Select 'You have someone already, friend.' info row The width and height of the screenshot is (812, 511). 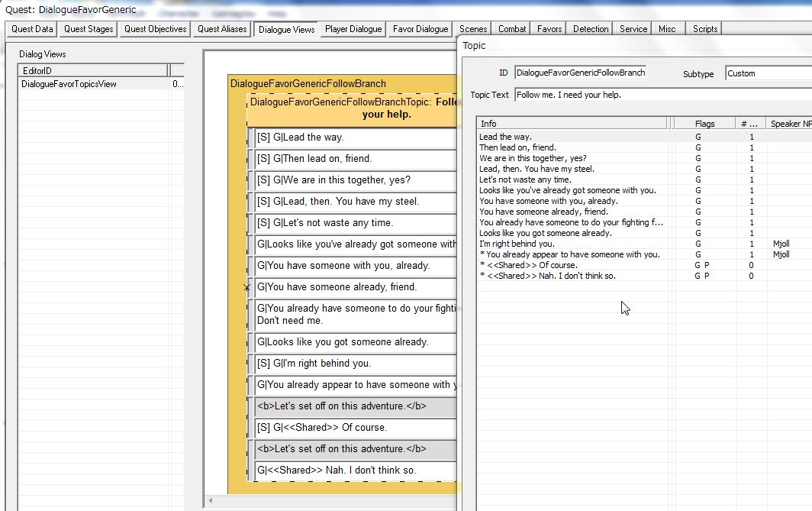pos(644,212)
